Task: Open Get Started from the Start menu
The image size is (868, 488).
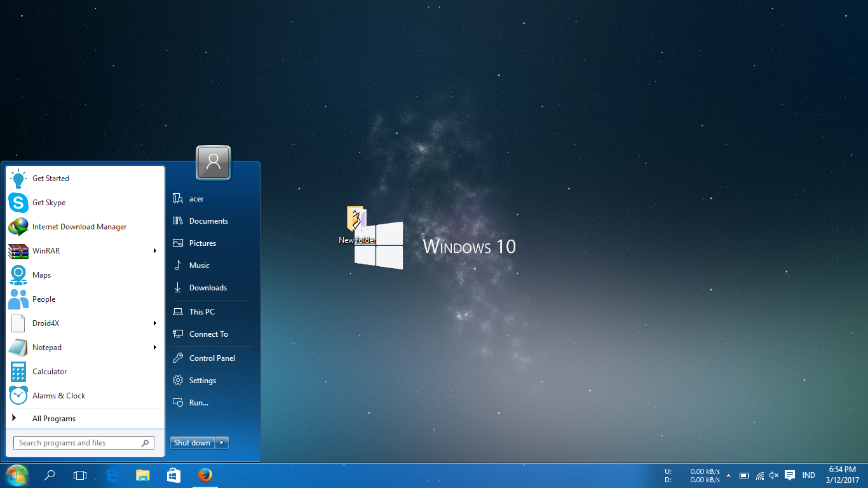Action: click(x=85, y=179)
